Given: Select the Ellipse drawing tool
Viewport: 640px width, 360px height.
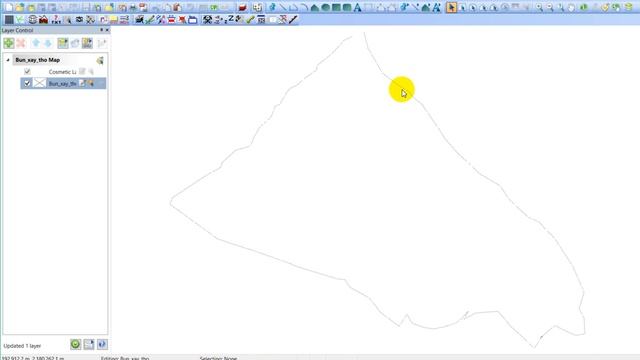Looking at the screenshot, I should point(325,8).
